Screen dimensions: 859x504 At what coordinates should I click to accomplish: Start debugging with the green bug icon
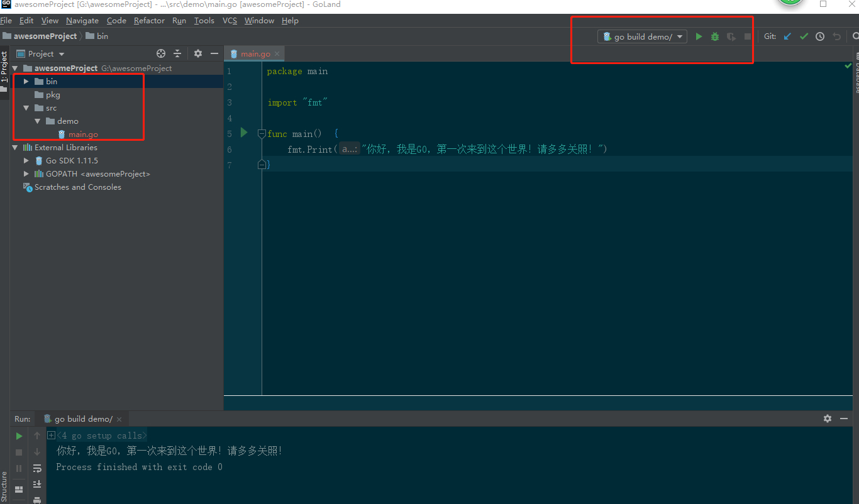click(x=715, y=36)
